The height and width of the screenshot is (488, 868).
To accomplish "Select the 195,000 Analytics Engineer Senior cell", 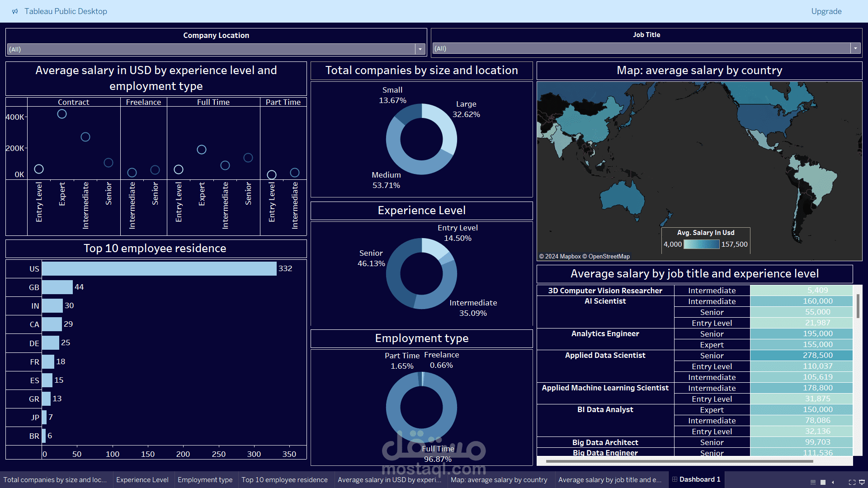I will click(801, 334).
